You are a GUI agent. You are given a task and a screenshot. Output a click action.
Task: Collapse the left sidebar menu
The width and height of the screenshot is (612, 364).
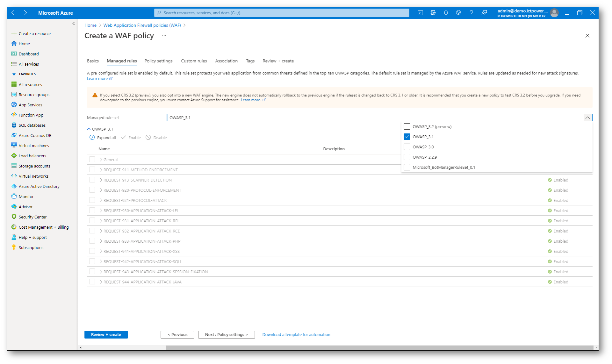point(74,24)
